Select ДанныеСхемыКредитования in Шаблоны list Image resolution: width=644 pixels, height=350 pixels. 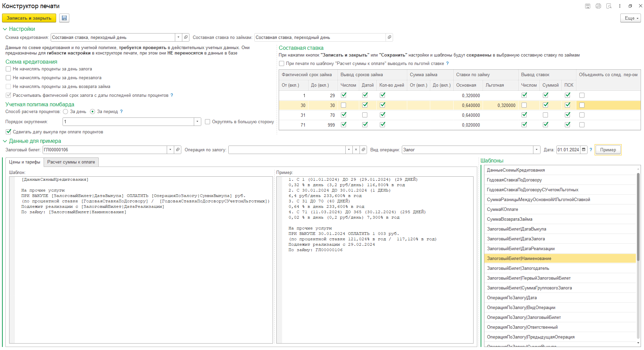point(560,170)
